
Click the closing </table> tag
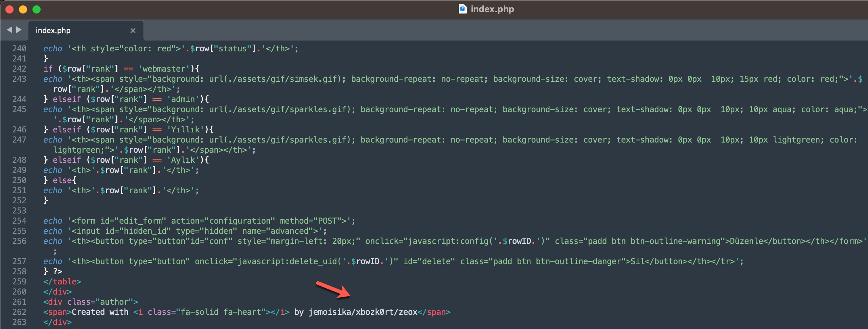(62, 282)
